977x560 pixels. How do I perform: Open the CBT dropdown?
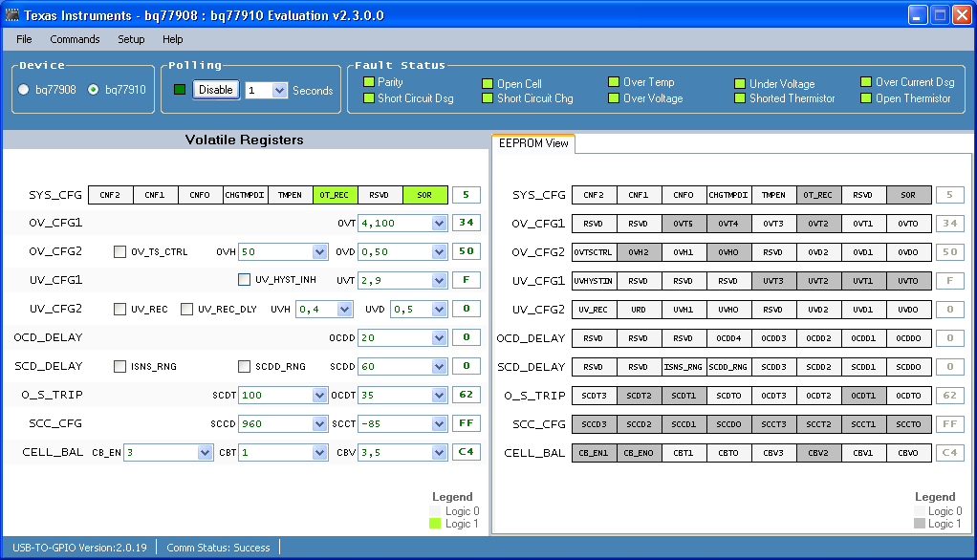tap(319, 452)
